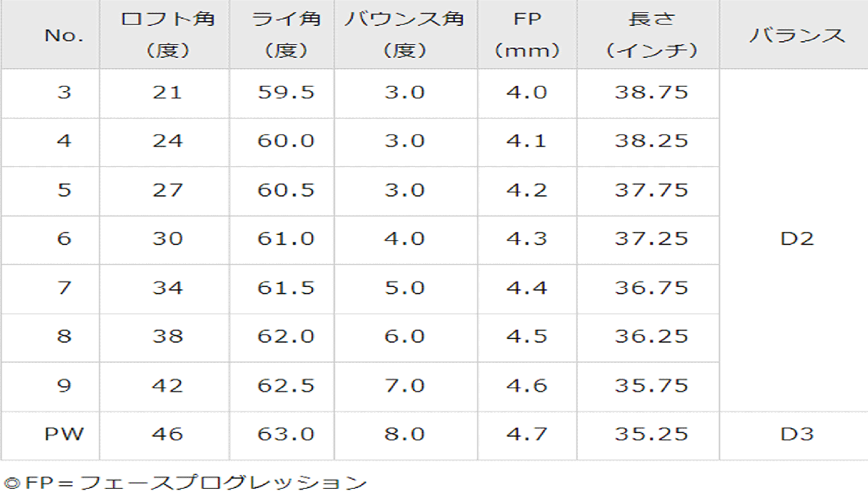Click the D2 balance cell

point(797,239)
